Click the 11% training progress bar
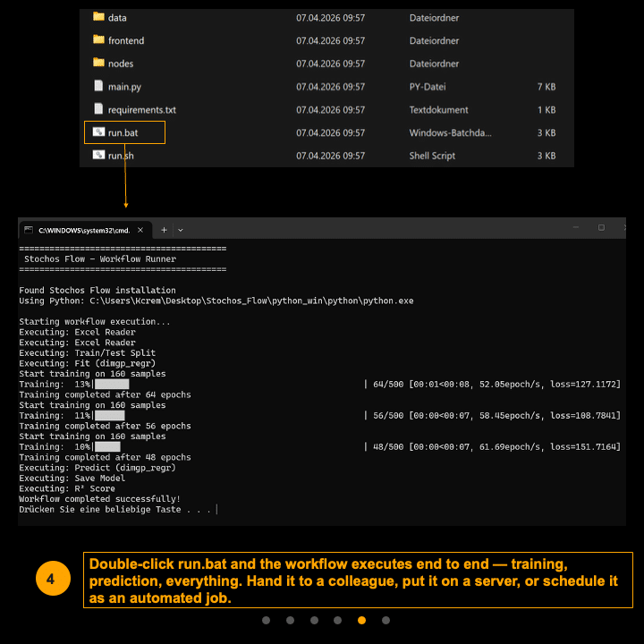Viewport: 644px width, 644px height. pyautogui.click(x=110, y=415)
